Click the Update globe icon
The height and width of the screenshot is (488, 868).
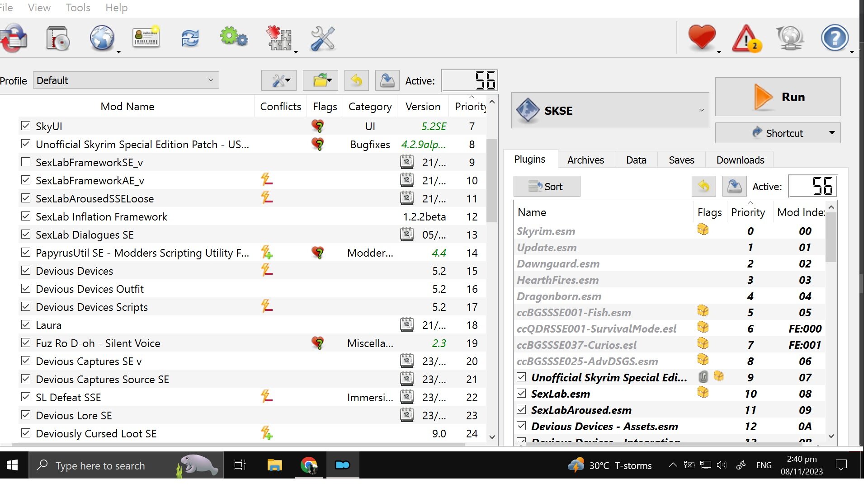click(790, 38)
